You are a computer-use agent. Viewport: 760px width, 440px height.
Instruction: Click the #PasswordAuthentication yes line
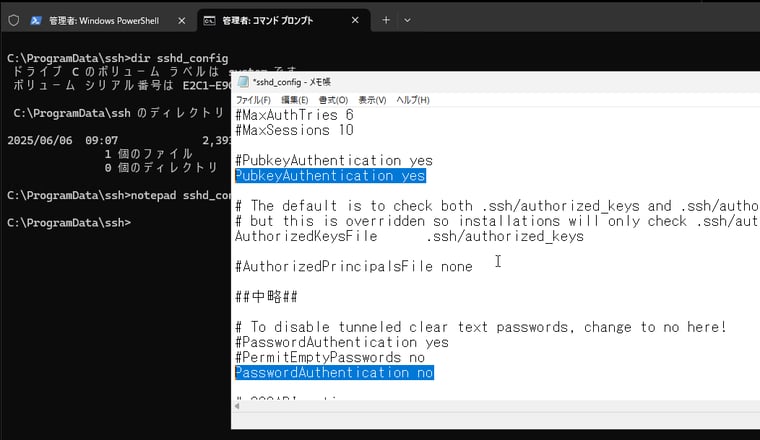(x=342, y=342)
